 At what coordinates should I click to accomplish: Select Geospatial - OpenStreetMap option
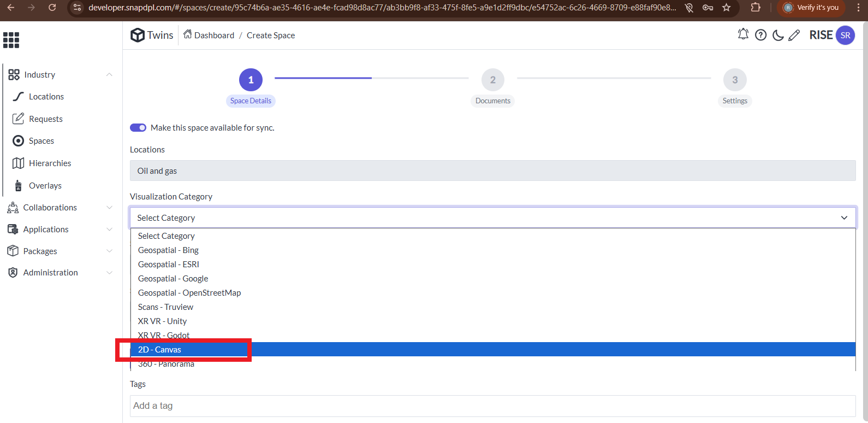click(x=493, y=293)
